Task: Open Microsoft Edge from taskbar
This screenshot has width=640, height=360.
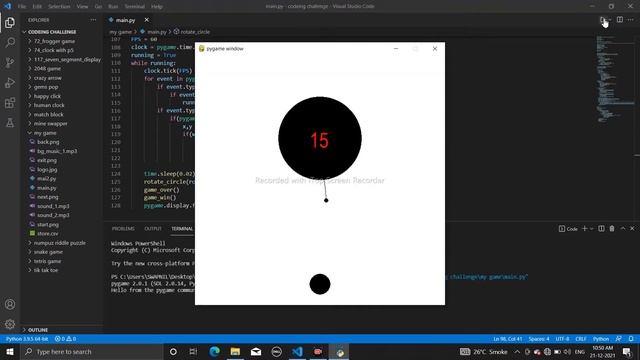Action: point(214,351)
